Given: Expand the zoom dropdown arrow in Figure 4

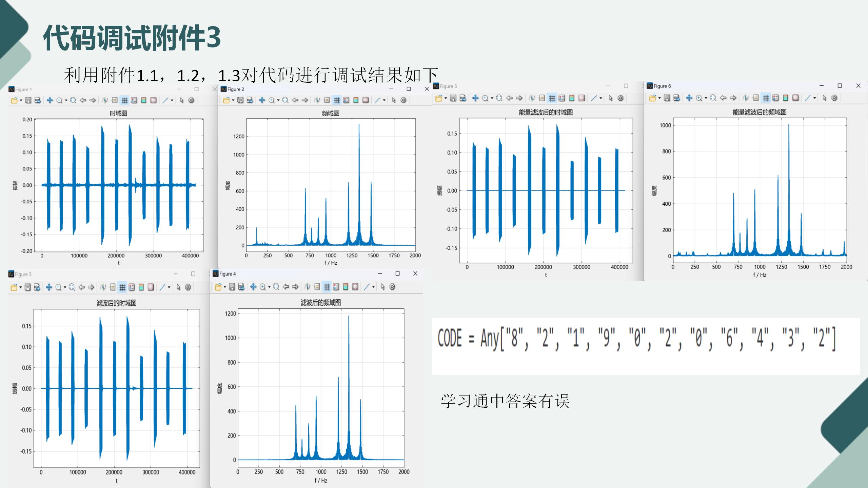Looking at the screenshot, I should point(269,287).
